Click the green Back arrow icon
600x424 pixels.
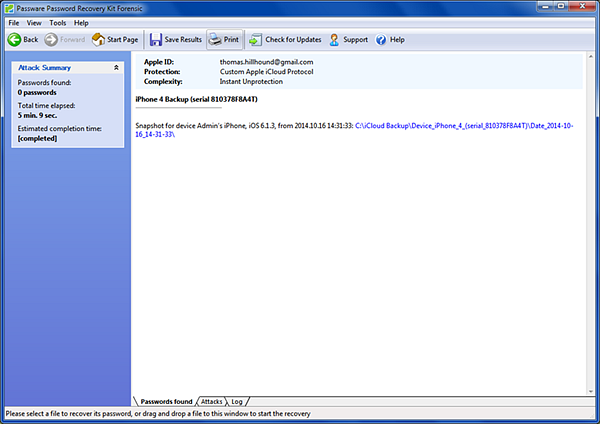click(15, 39)
